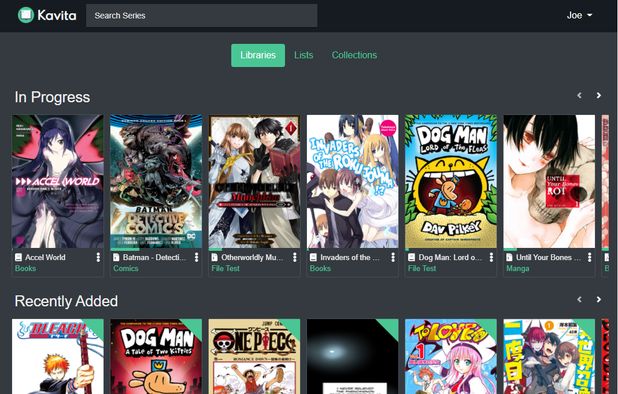Go to previous In Progress page arrow
Viewport: 618px width, 394px height.
[579, 95]
